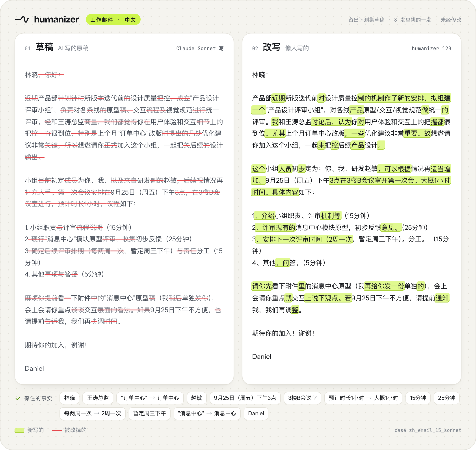Click the 每两周一次 → 2周一次 chip

coord(93,413)
